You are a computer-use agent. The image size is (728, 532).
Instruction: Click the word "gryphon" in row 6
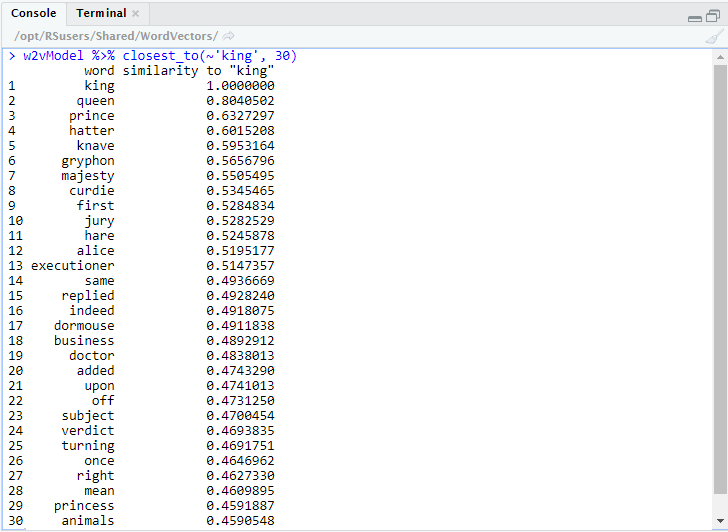coord(87,161)
